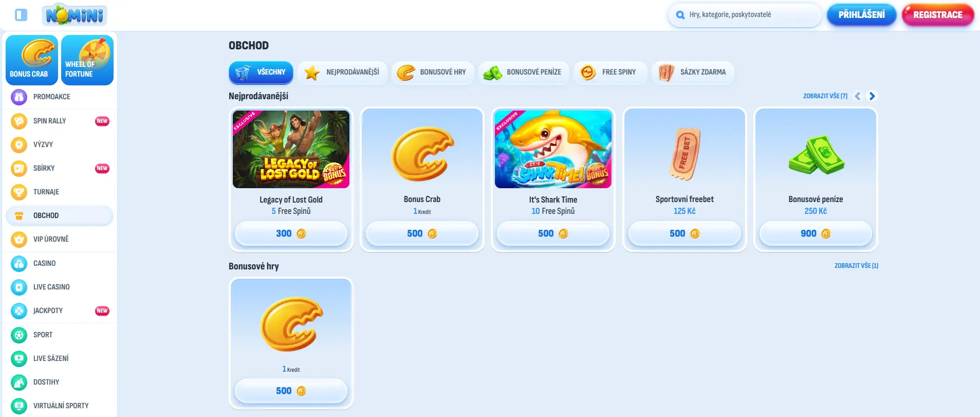Viewport: 980px width, 417px height.
Task: Expand all 7 Nejprodávanější items
Action: [825, 96]
